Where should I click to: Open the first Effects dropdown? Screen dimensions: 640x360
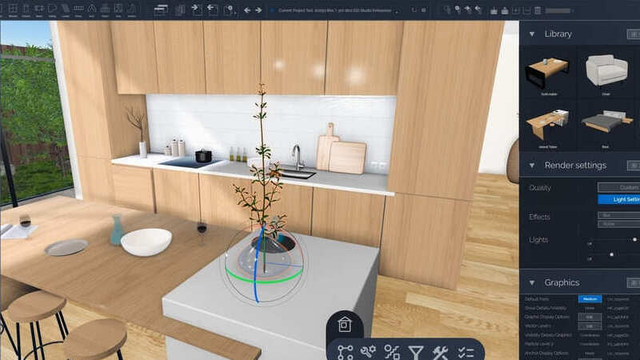pyautogui.click(x=619, y=215)
